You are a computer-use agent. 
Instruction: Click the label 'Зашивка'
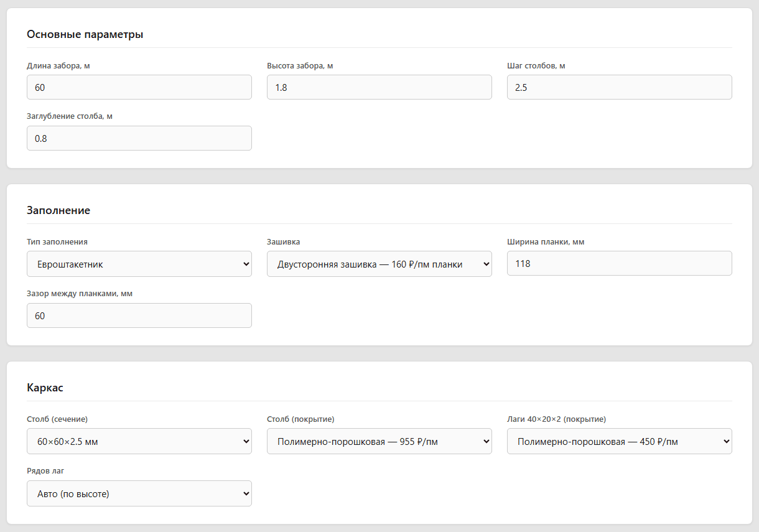point(284,241)
